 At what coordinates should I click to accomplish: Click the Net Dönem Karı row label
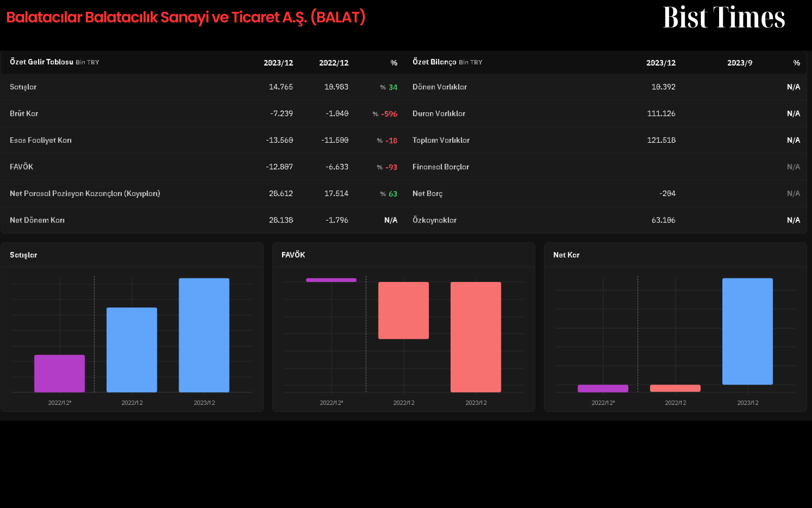37,220
